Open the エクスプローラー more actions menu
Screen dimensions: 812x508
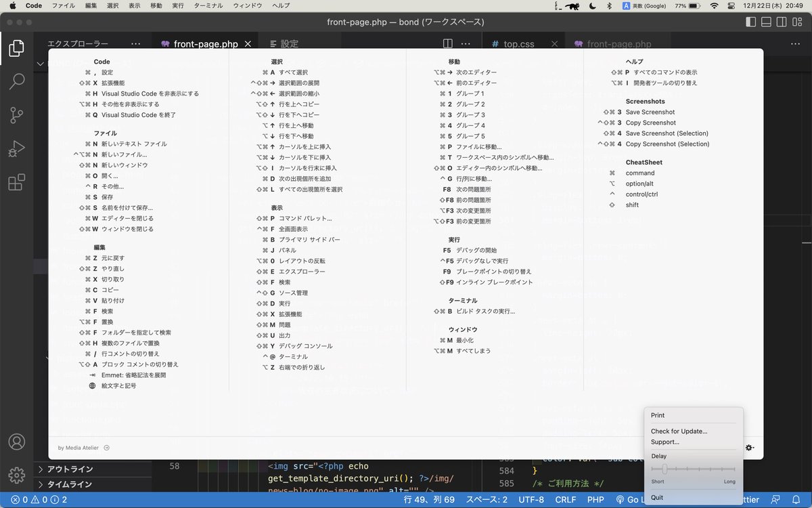pos(136,43)
